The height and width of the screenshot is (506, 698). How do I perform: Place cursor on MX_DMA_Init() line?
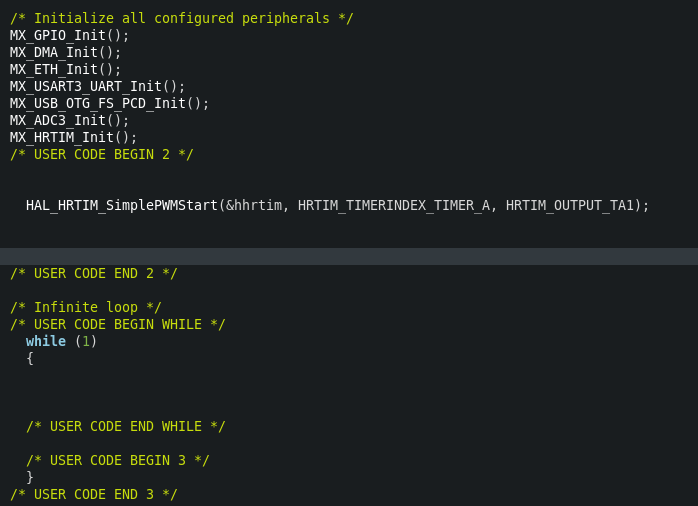65,53
